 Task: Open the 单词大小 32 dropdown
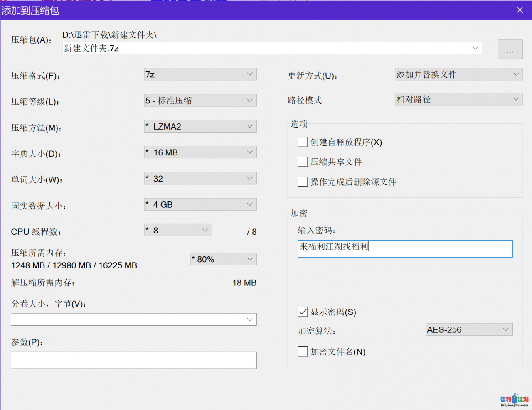point(200,179)
